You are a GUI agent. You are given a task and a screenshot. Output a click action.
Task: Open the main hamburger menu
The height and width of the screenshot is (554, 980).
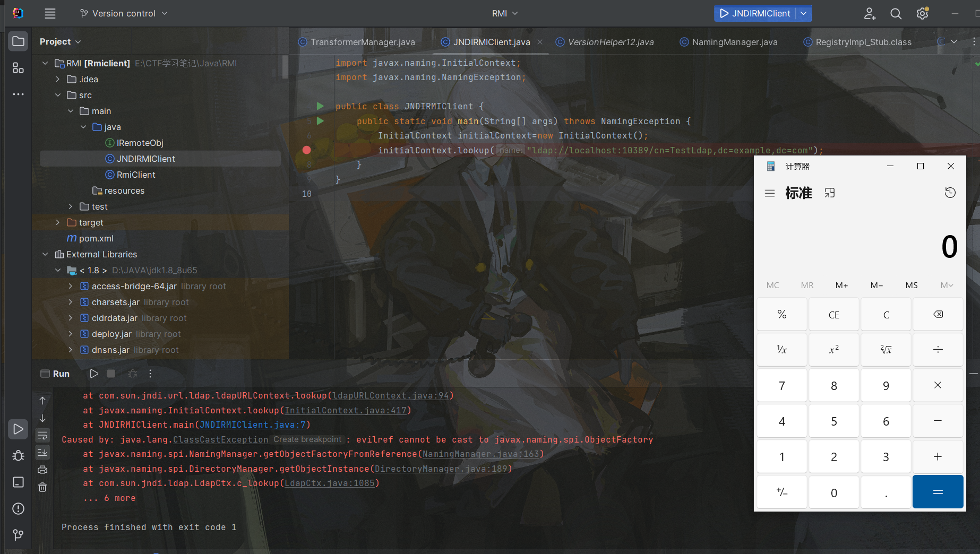pyautogui.click(x=50, y=13)
